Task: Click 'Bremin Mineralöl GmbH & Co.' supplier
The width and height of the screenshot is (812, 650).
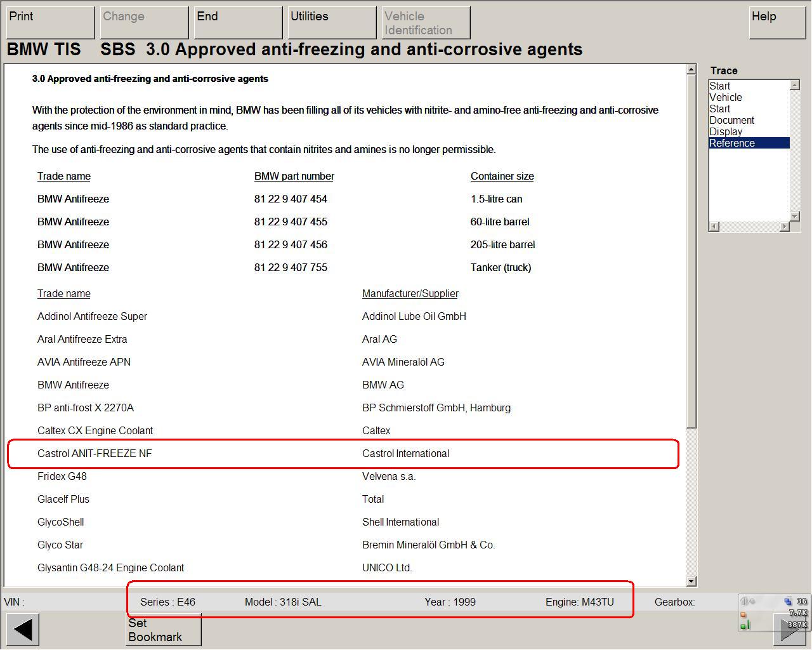Action: pyautogui.click(x=429, y=545)
